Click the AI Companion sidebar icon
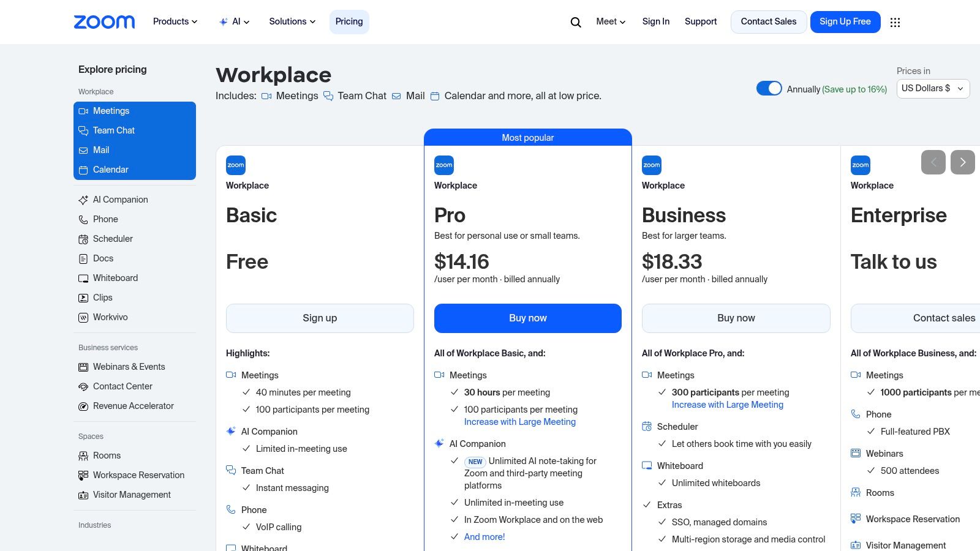 point(83,200)
